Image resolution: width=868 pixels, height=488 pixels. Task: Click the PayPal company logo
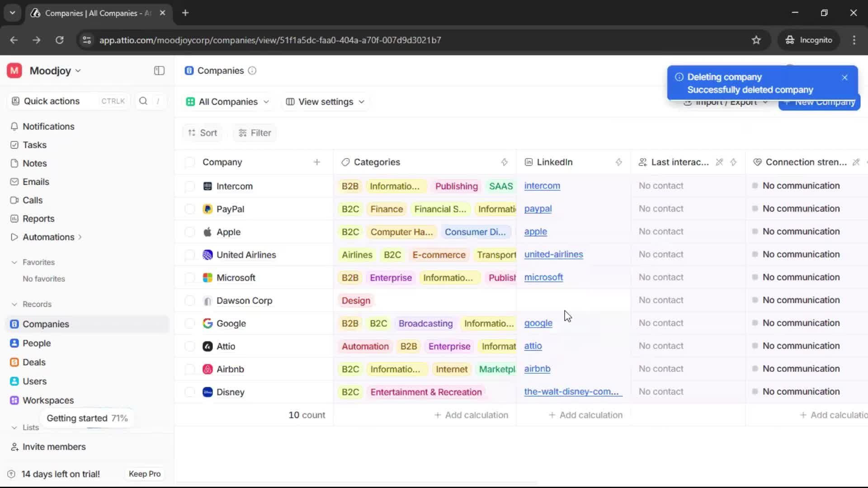click(x=208, y=209)
